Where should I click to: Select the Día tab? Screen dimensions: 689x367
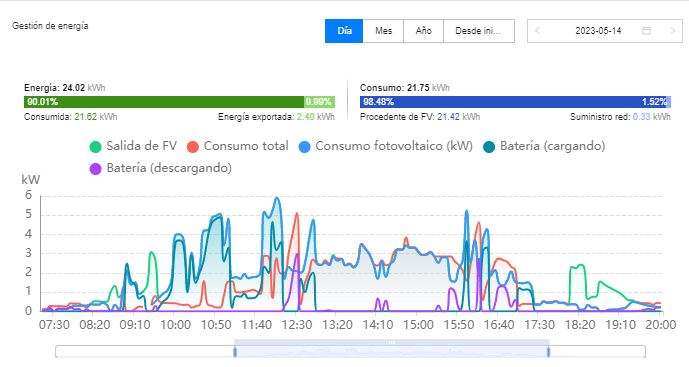(x=344, y=31)
